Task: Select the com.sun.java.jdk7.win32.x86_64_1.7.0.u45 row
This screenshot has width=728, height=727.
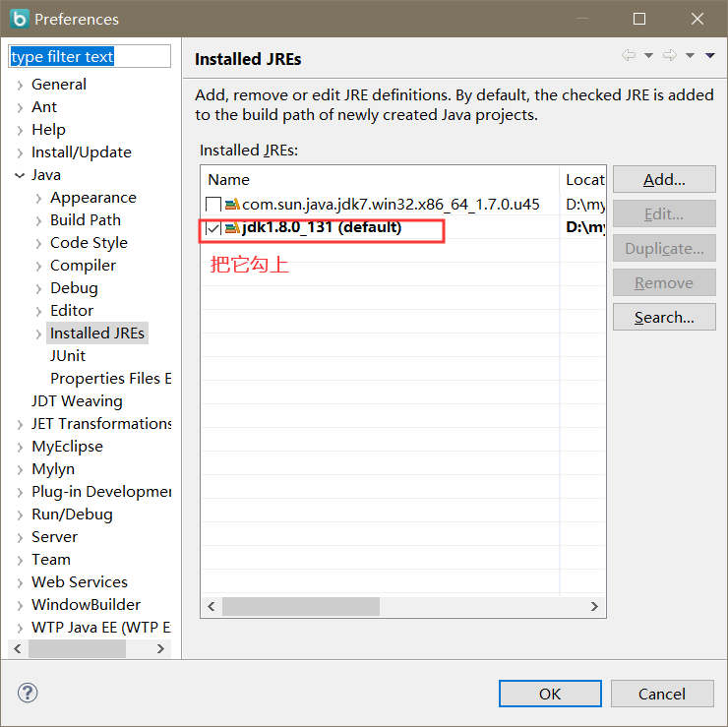Action: point(403,205)
